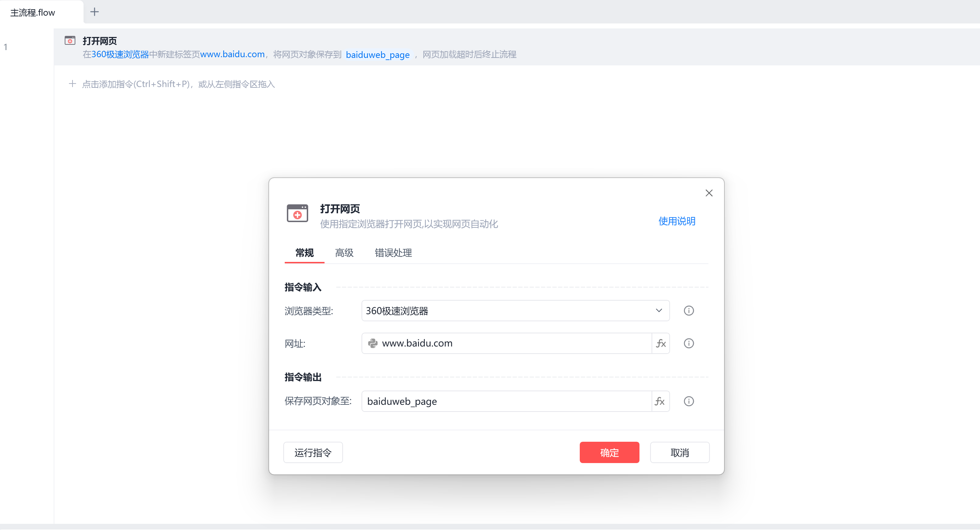Click the Python icon in the URL field
This screenshot has width=980, height=532.
pyautogui.click(x=373, y=344)
